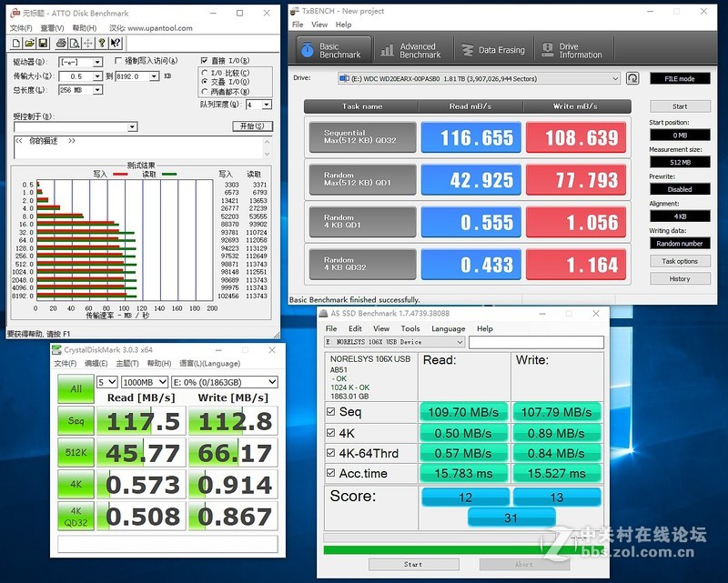Open print preview in ATTO

[x=75, y=42]
